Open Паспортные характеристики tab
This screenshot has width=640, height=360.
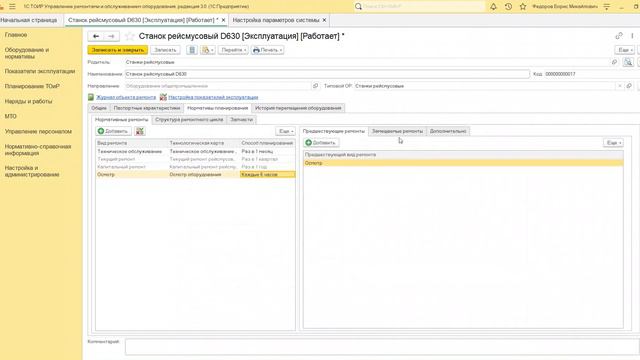pos(147,108)
